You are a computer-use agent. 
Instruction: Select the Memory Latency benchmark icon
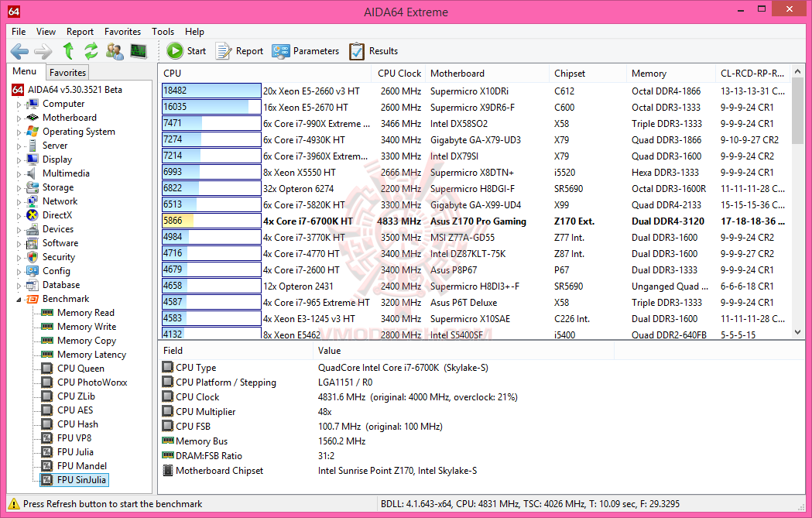[47, 355]
